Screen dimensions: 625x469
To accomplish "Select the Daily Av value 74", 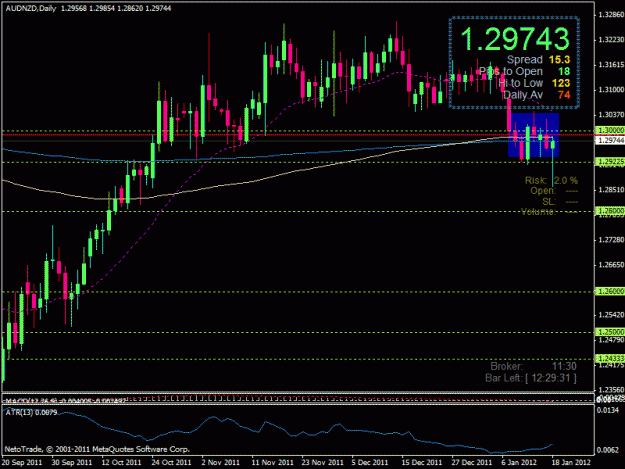I will (564, 95).
